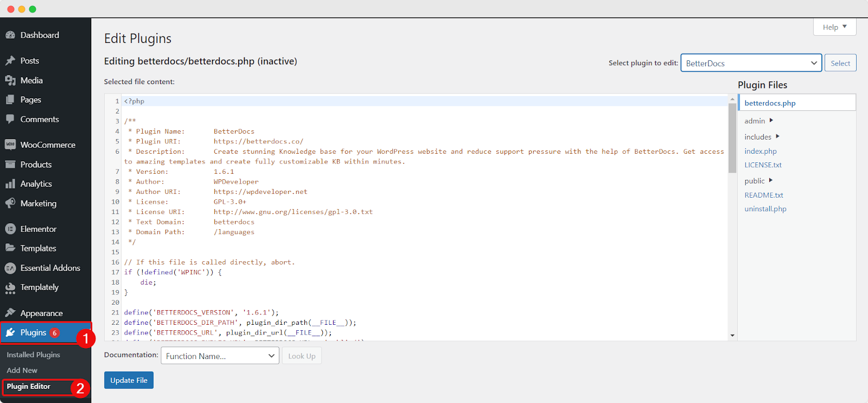Expand the includes folder arrow
This screenshot has height=403, width=868.
[777, 136]
